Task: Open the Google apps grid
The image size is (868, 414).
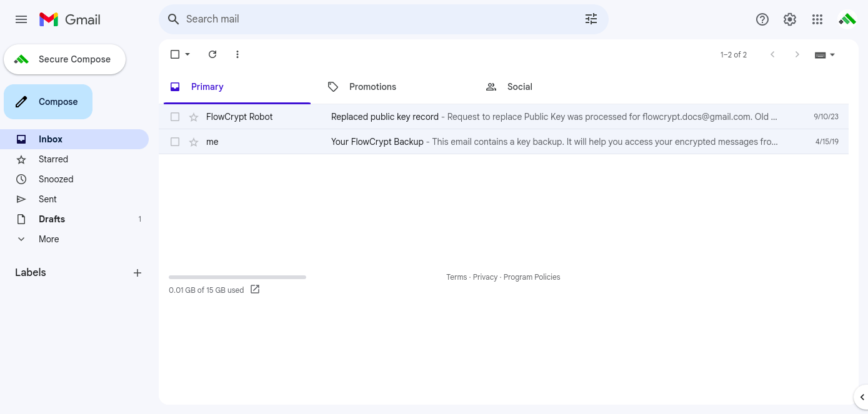Action: (817, 19)
